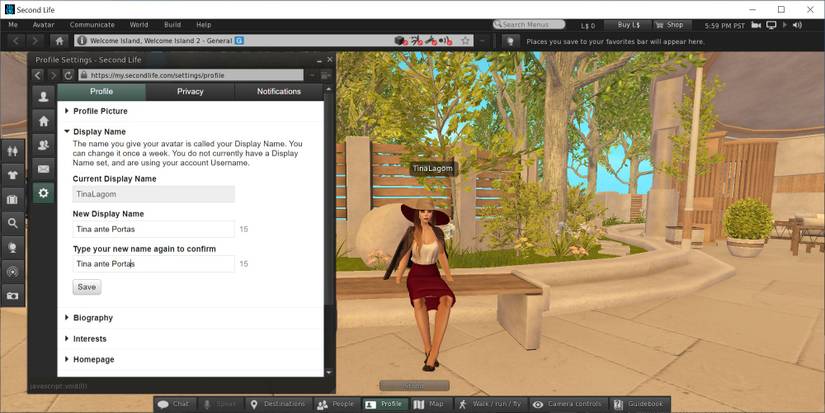Open the Places globe icon in left toolbar
The width and height of the screenshot is (825, 413).
tap(13, 248)
